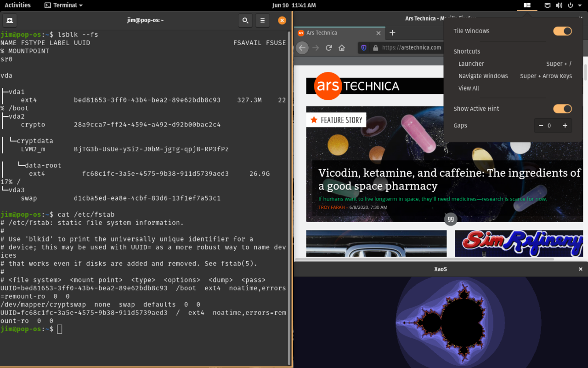Open a new terminal tab
Image resolution: width=588 pixels, height=368 pixels.
(x=10, y=20)
